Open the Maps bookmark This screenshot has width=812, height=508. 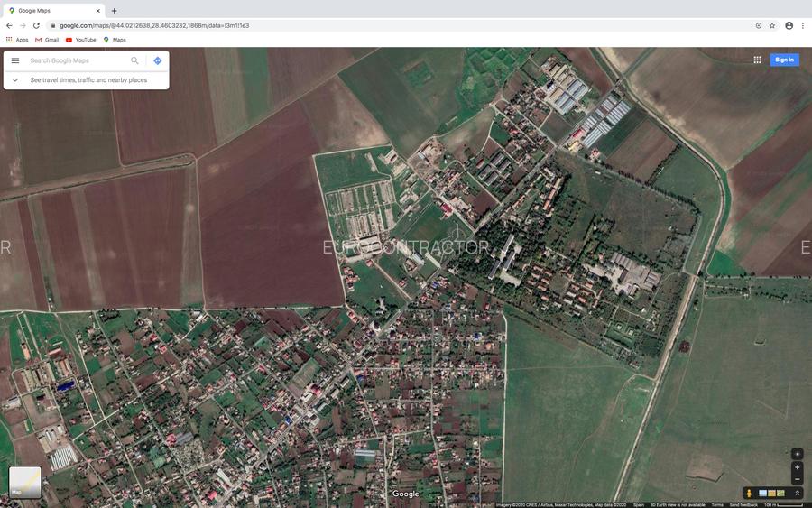coord(114,40)
